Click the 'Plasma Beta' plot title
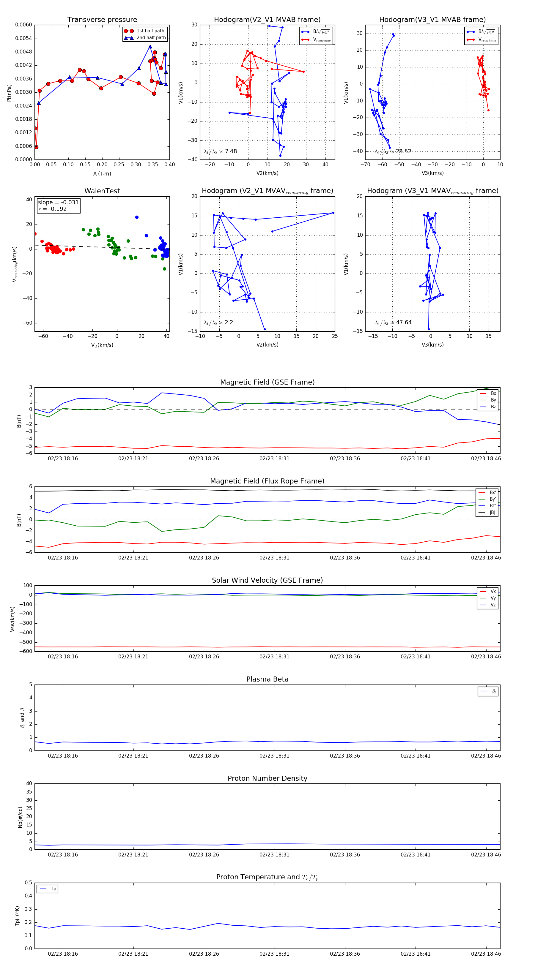Screen dimensions: 535x980 (x=267, y=679)
